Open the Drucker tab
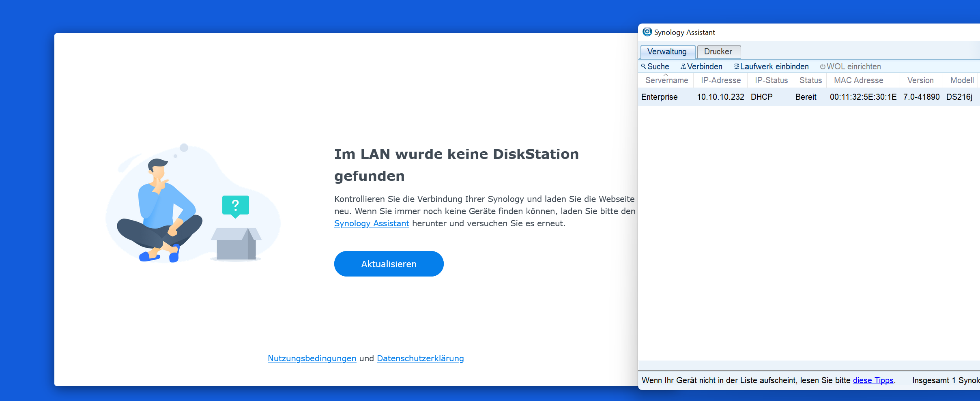The image size is (980, 401). pyautogui.click(x=719, y=52)
